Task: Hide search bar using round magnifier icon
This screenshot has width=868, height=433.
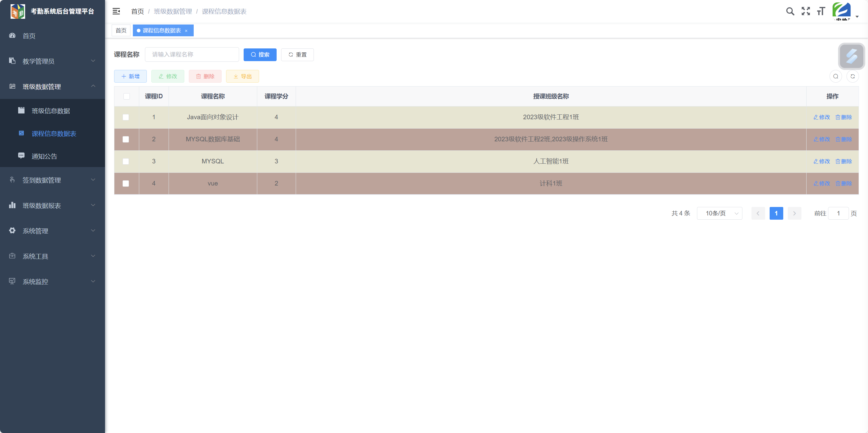Action: coord(835,77)
